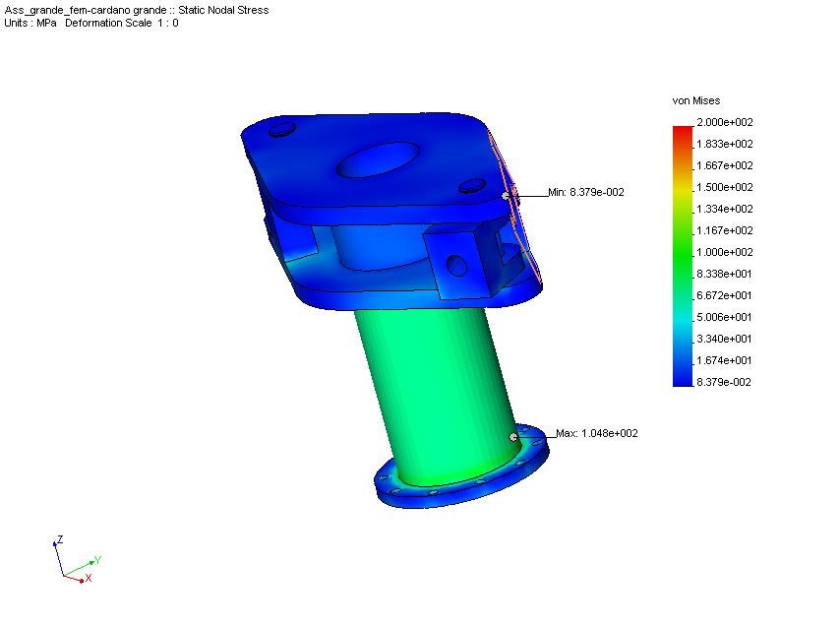Click the 3.340e+001 legend value

724,339
